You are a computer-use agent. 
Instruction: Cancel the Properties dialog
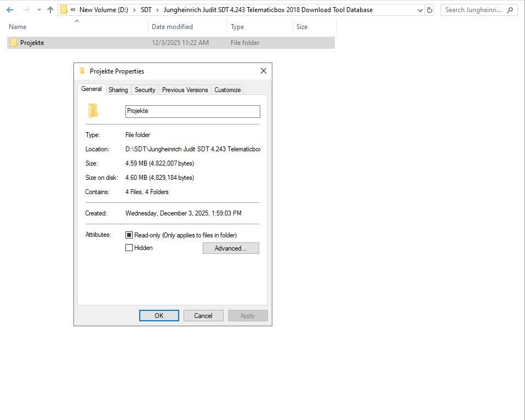[x=203, y=315]
